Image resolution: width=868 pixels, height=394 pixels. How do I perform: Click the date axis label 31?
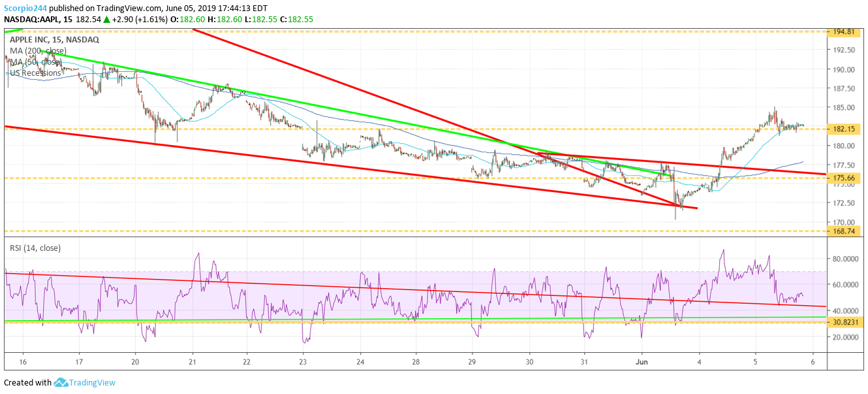point(585,363)
